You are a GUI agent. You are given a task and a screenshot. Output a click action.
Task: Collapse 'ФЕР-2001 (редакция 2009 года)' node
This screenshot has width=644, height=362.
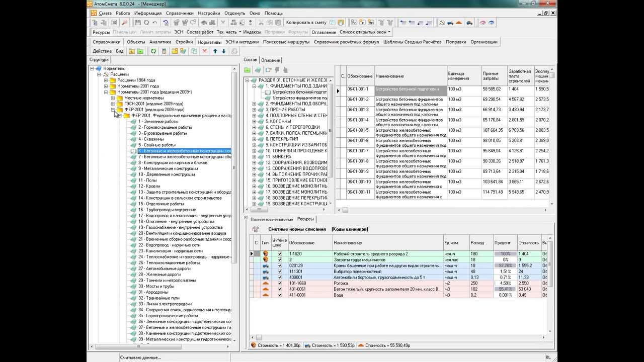pyautogui.click(x=113, y=110)
